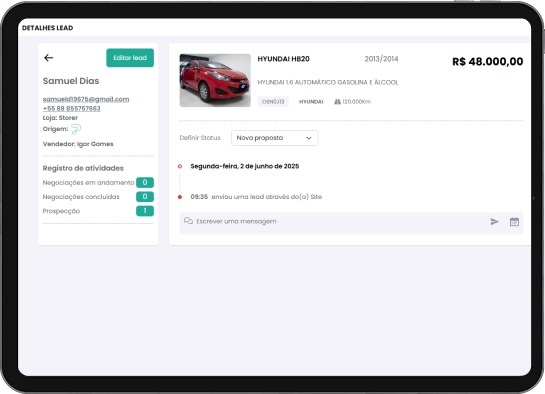Click the Negociações em andamento count badge
Image resolution: width=545 pixels, height=394 pixels.
coord(145,182)
